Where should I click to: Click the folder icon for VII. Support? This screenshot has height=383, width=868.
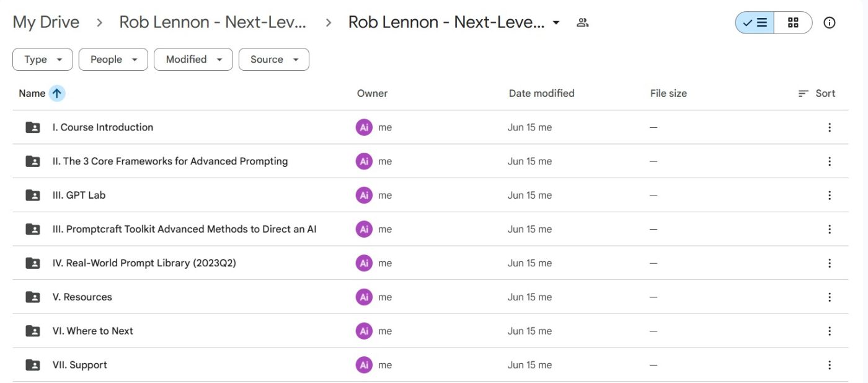tap(33, 365)
